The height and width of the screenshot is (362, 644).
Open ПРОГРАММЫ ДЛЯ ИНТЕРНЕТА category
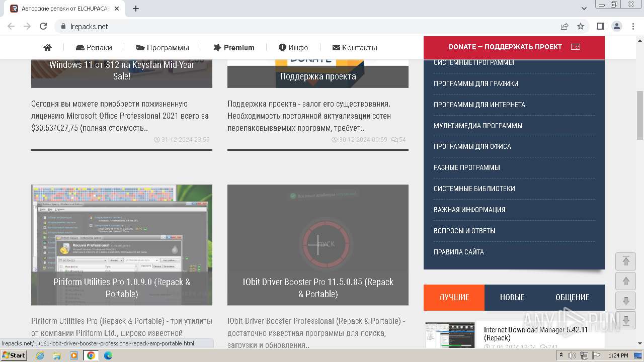479,105
